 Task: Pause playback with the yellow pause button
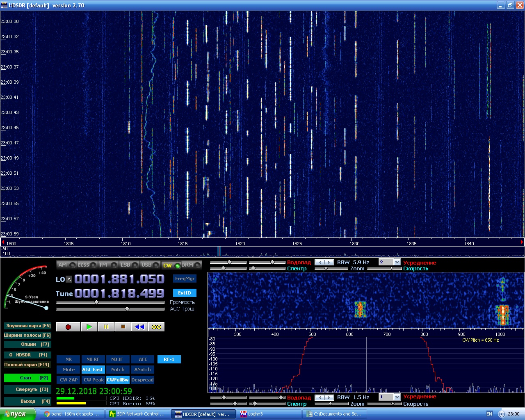click(x=106, y=327)
